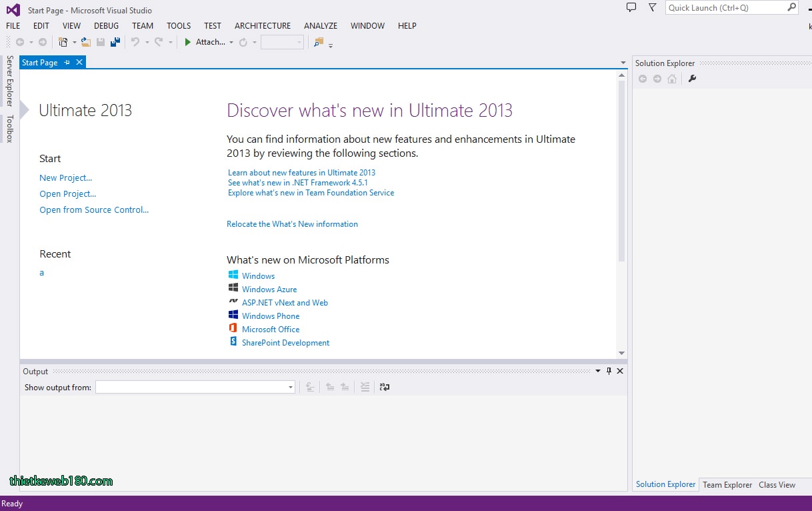Click the New Project toolbar icon
Viewport: 812px width, 511px height.
point(63,41)
